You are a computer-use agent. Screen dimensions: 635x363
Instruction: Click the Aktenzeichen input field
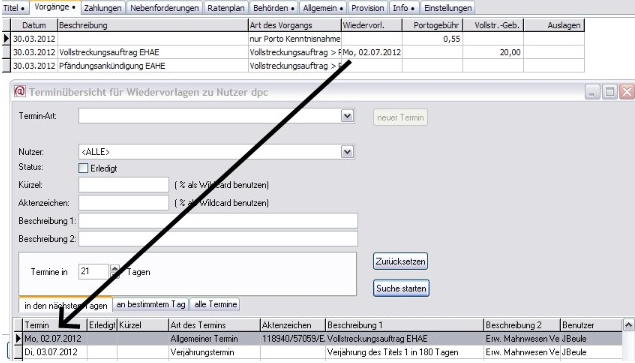124,203
